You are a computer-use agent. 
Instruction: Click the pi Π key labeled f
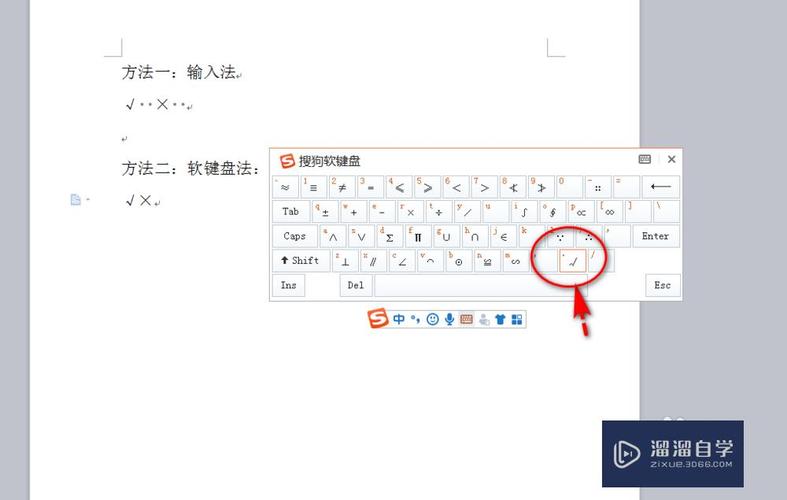418,236
